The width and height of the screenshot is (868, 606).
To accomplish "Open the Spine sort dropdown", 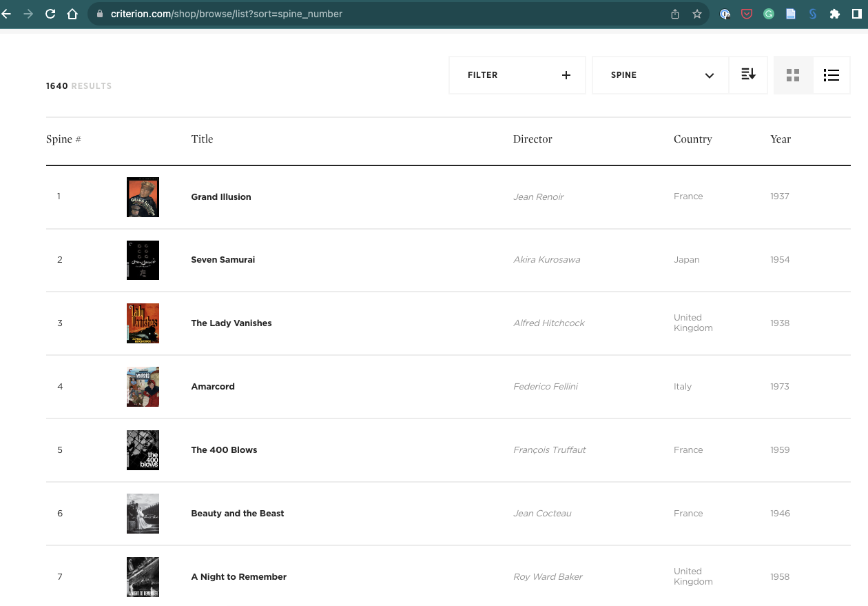I will click(x=661, y=75).
